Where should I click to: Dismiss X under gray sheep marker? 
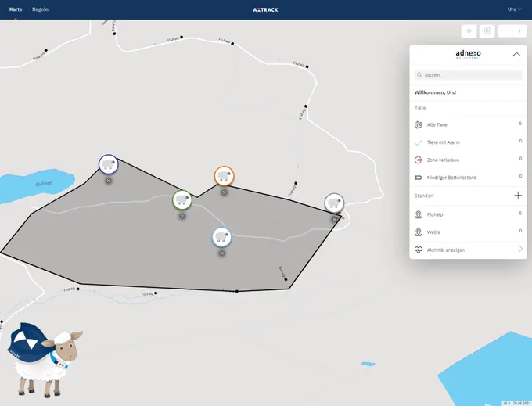pos(334,220)
